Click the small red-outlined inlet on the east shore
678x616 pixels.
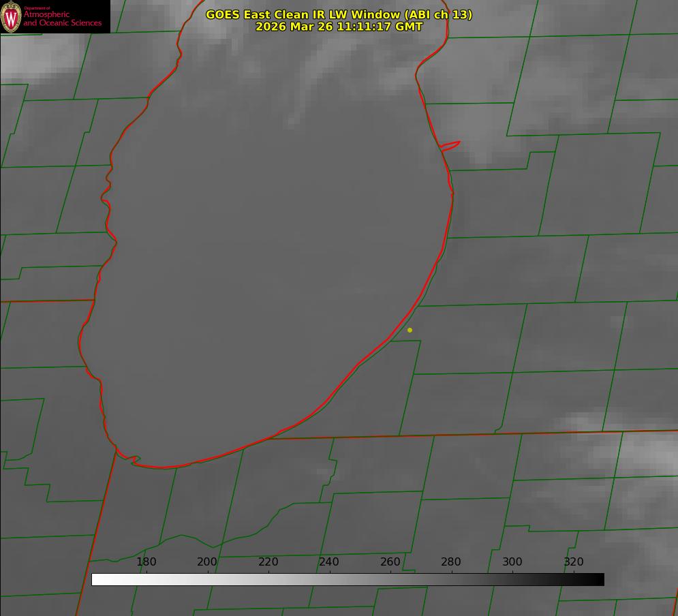point(450,145)
